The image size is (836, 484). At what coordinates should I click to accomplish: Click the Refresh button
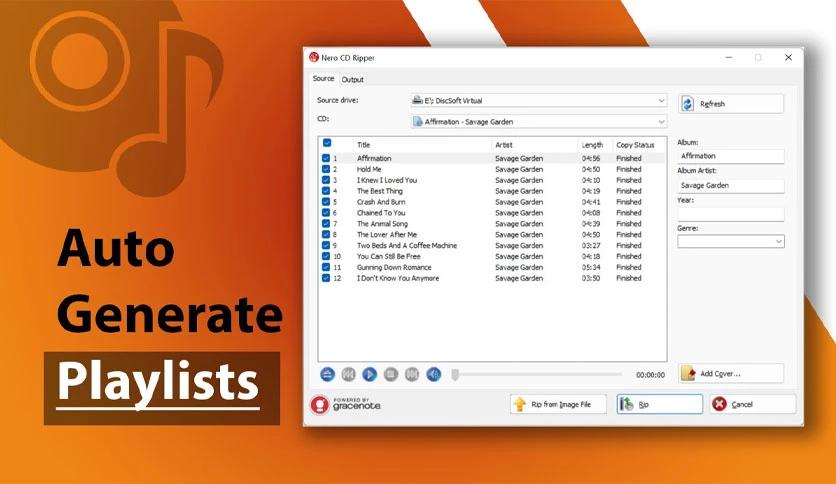[731, 104]
